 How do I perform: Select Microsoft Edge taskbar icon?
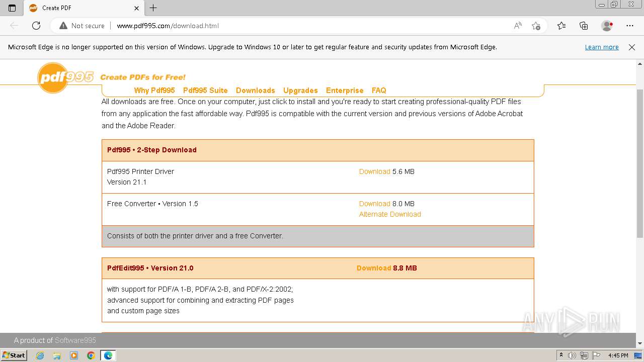point(108,355)
